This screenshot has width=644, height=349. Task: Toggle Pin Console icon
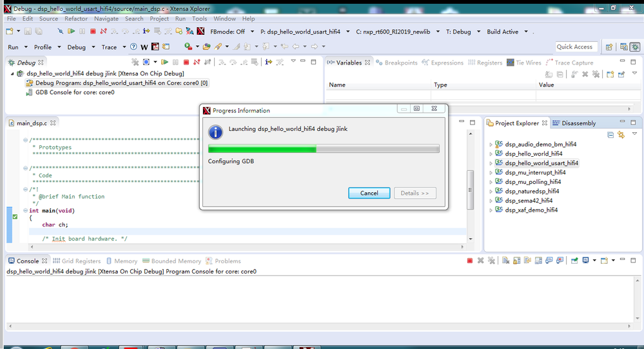(574, 261)
